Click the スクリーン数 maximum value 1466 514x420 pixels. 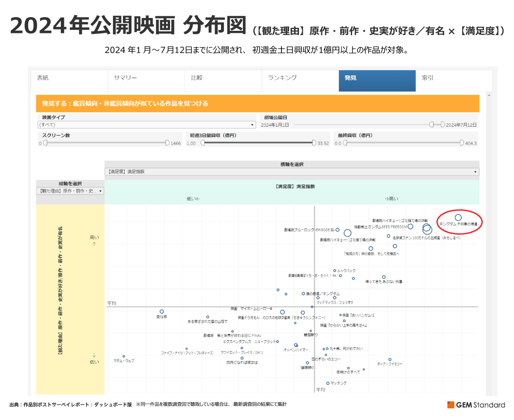click(x=176, y=143)
